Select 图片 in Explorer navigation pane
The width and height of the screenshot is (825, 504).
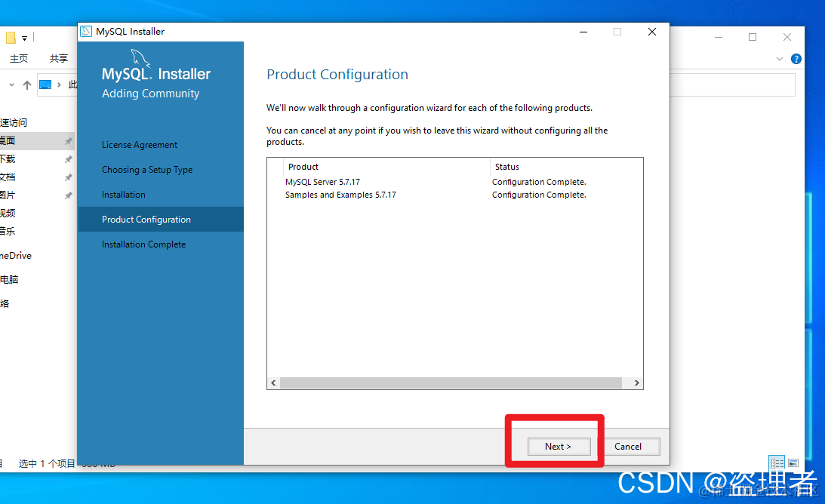(x=8, y=195)
